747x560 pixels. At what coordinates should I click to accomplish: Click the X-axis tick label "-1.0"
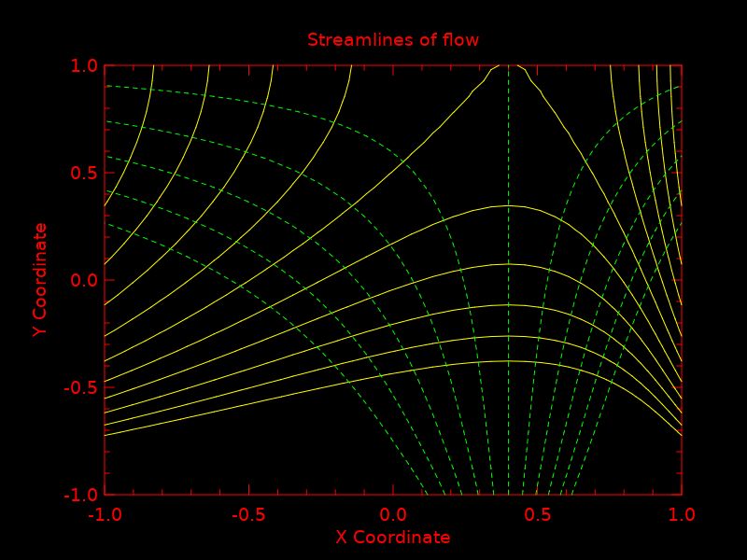pyautogui.click(x=105, y=515)
